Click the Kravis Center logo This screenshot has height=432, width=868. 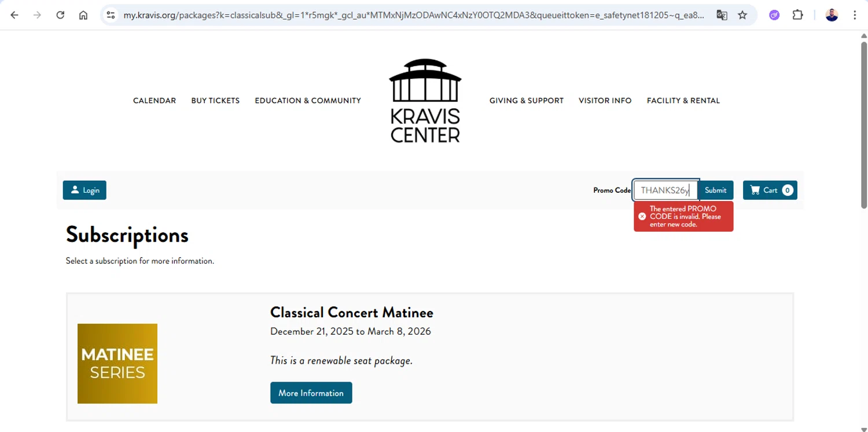(x=425, y=101)
